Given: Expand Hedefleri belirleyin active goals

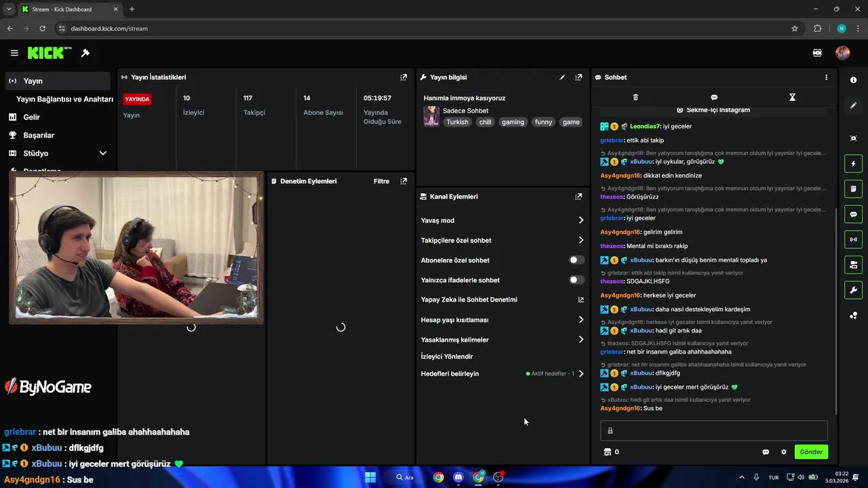Looking at the screenshot, I should (580, 373).
